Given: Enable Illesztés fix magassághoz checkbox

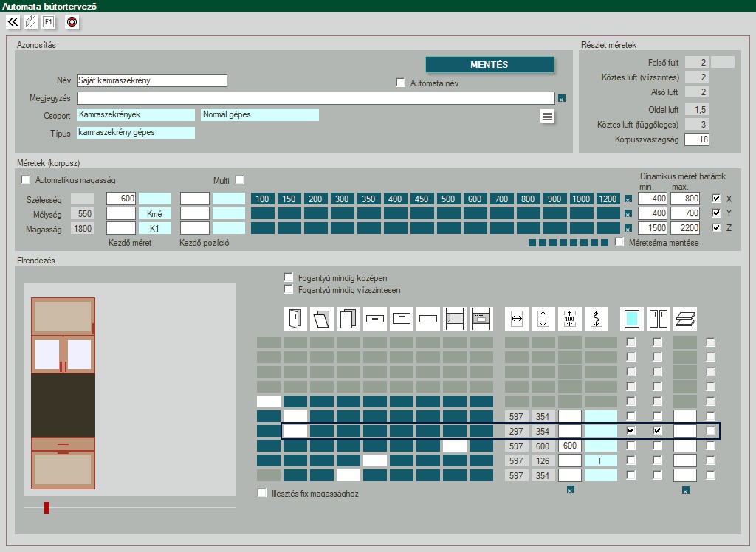Looking at the screenshot, I should [261, 493].
